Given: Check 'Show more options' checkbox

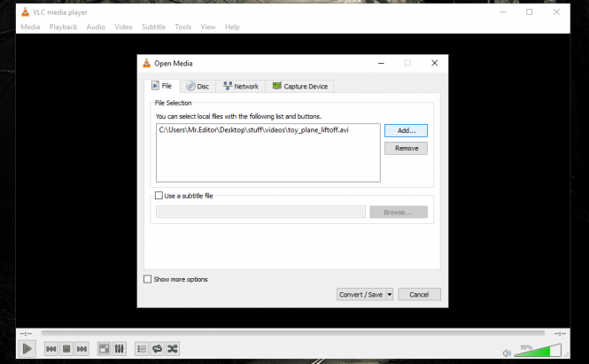Looking at the screenshot, I should pos(148,279).
